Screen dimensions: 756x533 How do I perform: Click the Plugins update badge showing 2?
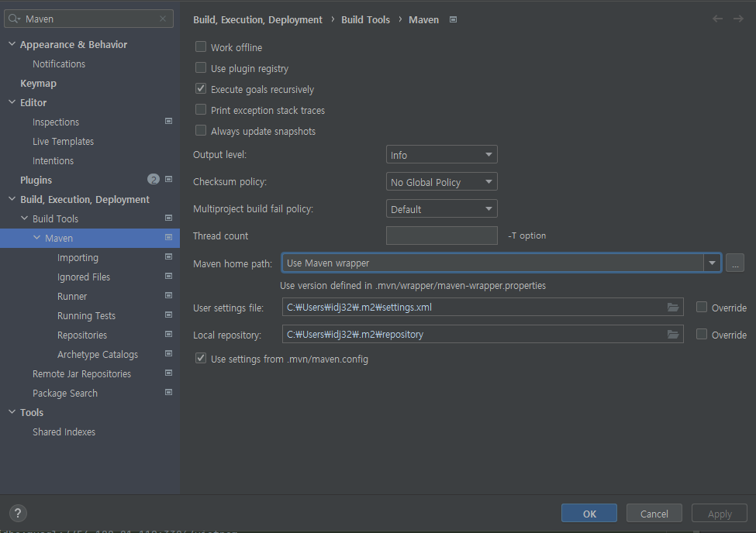[x=154, y=179]
